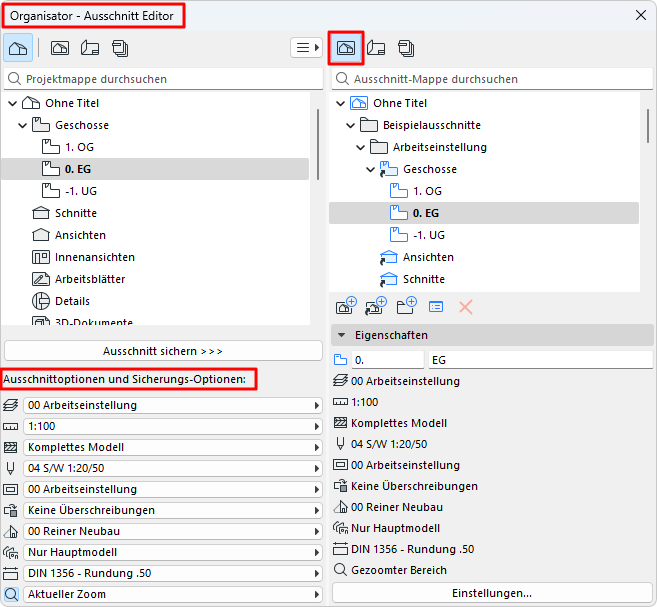
Task: Collapse the Arbeitseinstellung folder in view map
Action: (x=360, y=147)
